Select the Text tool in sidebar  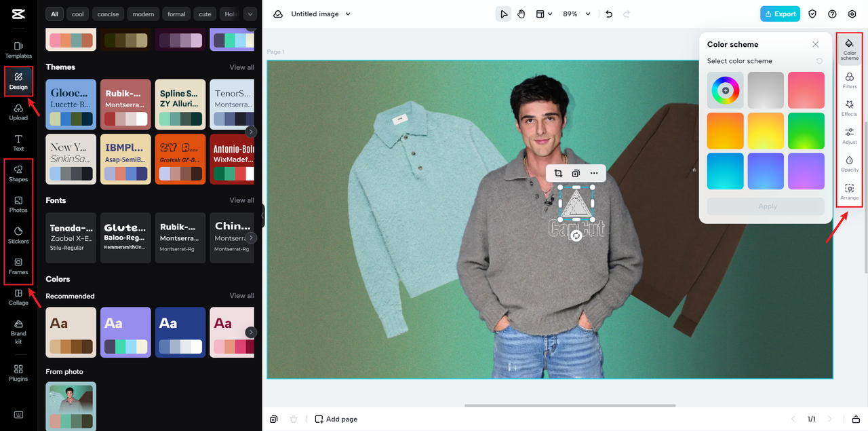[18, 143]
